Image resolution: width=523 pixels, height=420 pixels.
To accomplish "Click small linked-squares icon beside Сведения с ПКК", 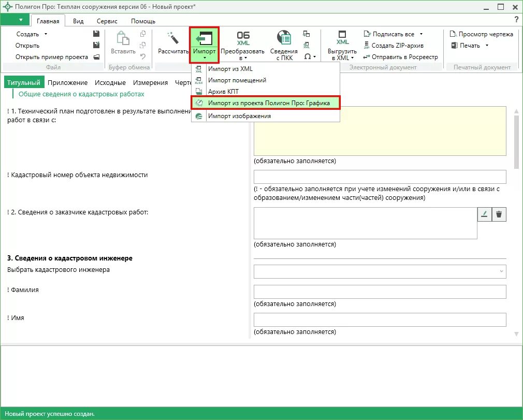I will coord(306,34).
